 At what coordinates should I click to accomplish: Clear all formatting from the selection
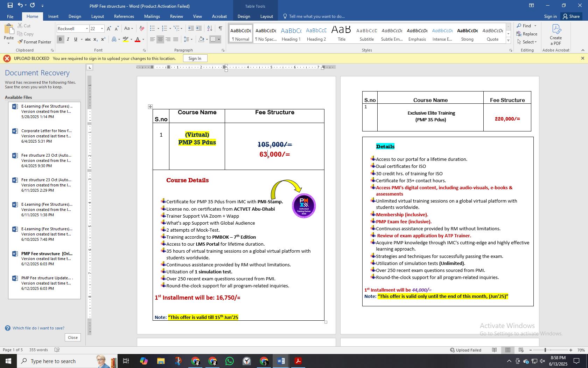tap(142, 29)
